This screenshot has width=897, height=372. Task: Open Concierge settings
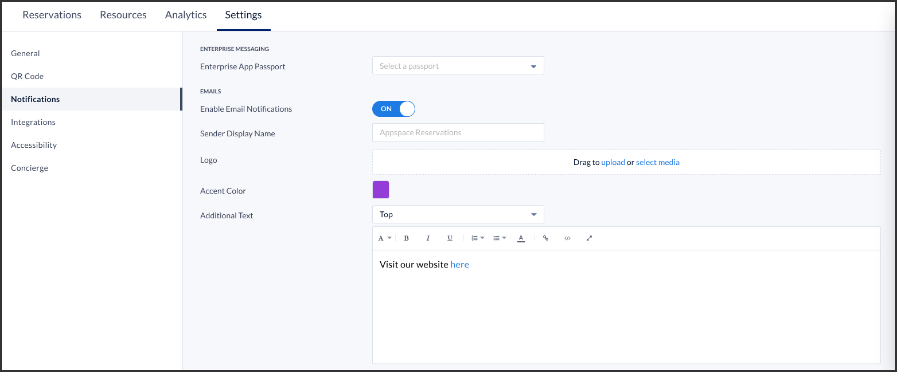click(29, 168)
